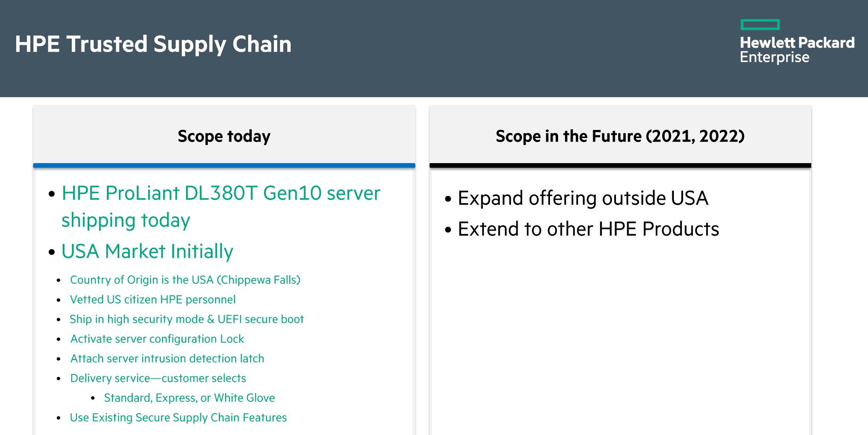Click the Standard, Express, or White Glove sub-bullet
Image resolution: width=868 pixels, height=435 pixels.
[189, 398]
